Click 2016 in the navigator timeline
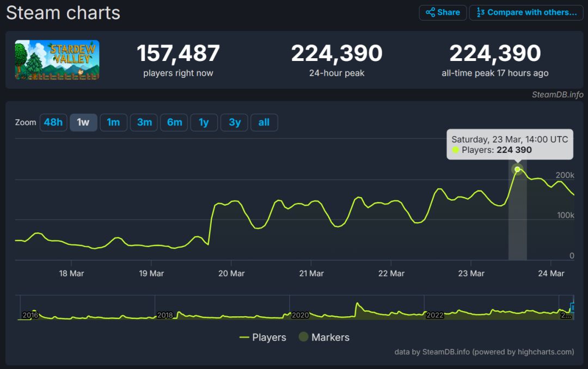 coord(30,315)
